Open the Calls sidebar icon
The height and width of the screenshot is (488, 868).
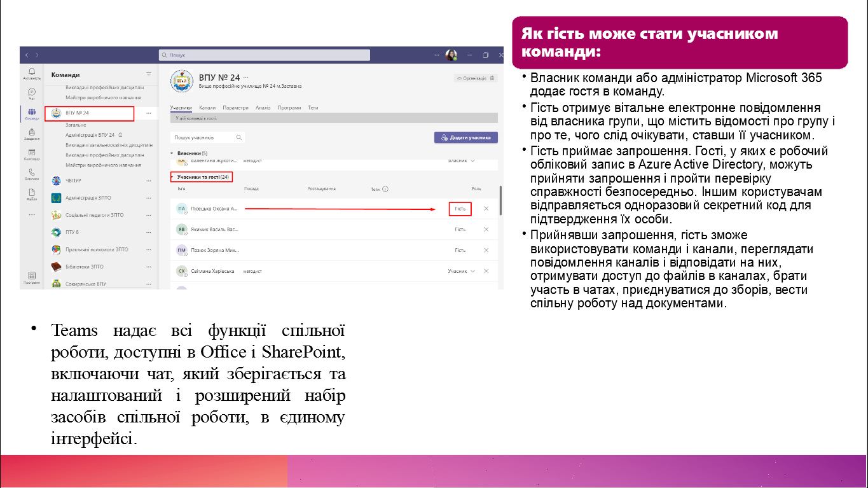[x=32, y=174]
